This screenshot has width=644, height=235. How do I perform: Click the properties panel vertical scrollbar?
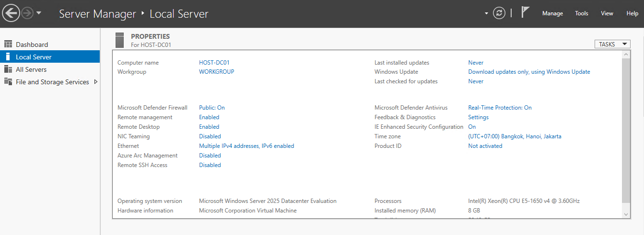click(625, 129)
